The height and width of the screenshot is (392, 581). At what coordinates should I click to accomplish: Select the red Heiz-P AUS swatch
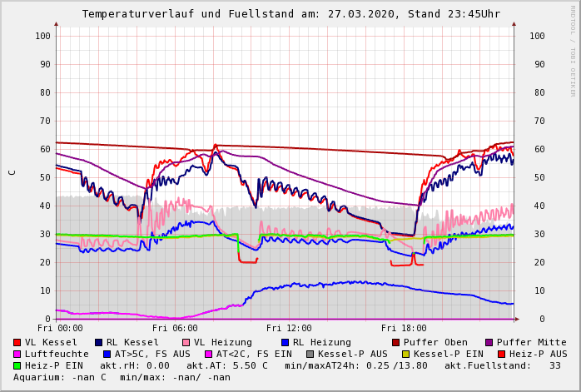[x=501, y=354]
